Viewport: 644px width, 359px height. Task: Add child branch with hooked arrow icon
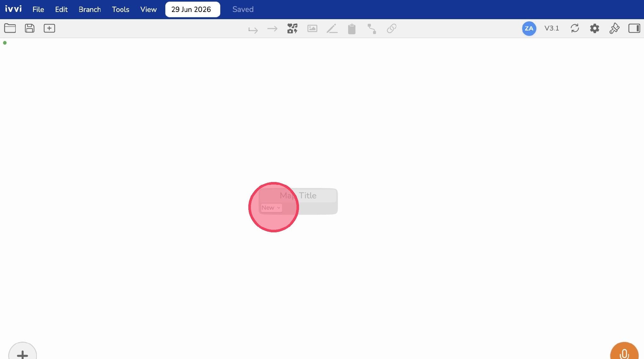(253, 30)
